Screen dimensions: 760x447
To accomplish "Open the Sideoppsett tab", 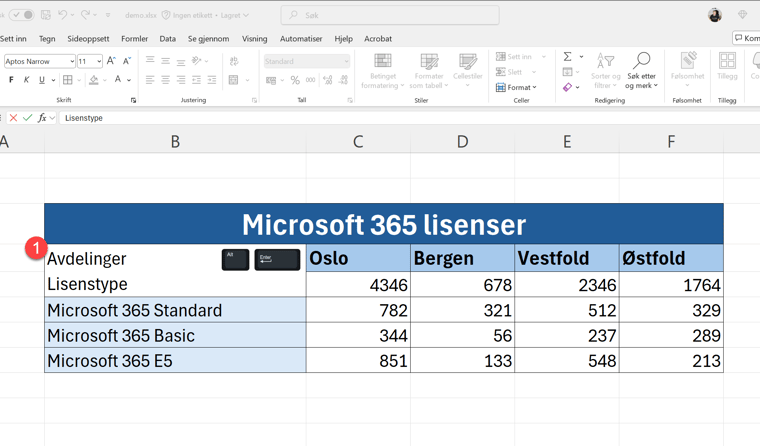I will tap(88, 39).
